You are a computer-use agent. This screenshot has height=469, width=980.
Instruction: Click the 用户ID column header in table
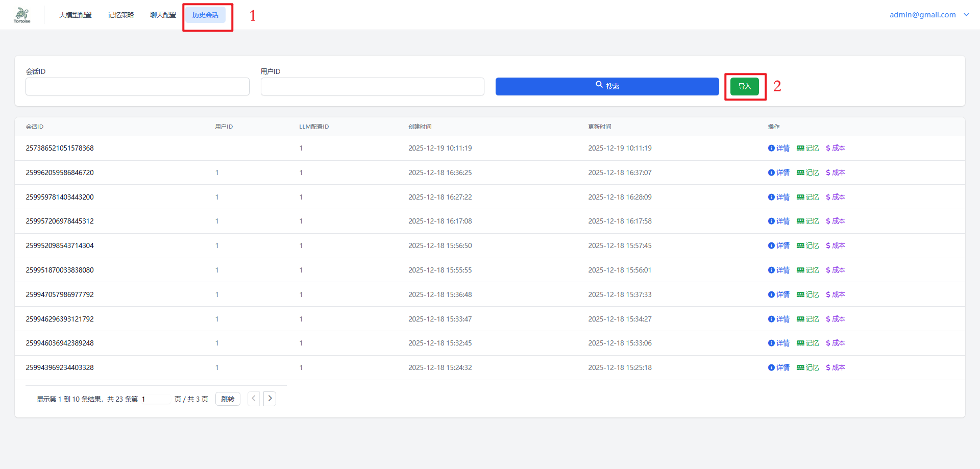pyautogui.click(x=224, y=127)
